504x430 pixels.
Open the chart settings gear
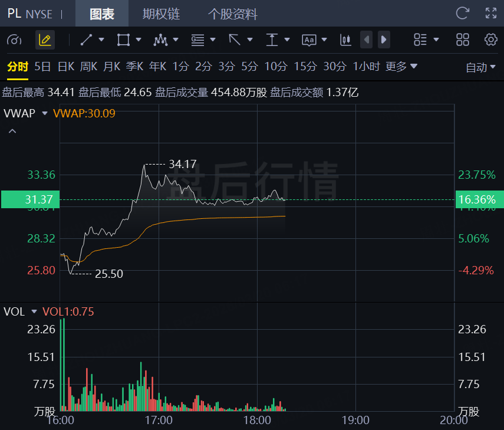[x=490, y=40]
